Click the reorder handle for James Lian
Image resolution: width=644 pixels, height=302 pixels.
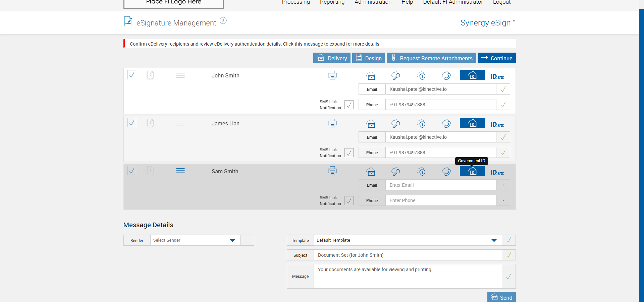pos(180,123)
